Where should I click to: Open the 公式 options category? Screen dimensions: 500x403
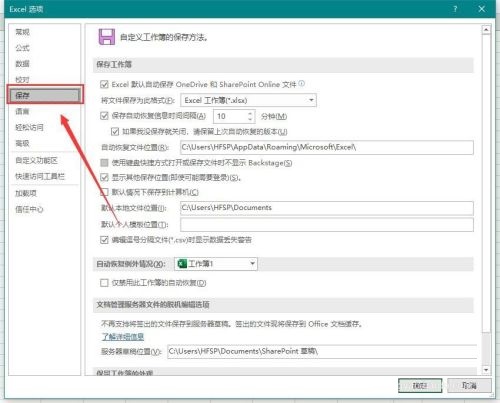click(23, 48)
